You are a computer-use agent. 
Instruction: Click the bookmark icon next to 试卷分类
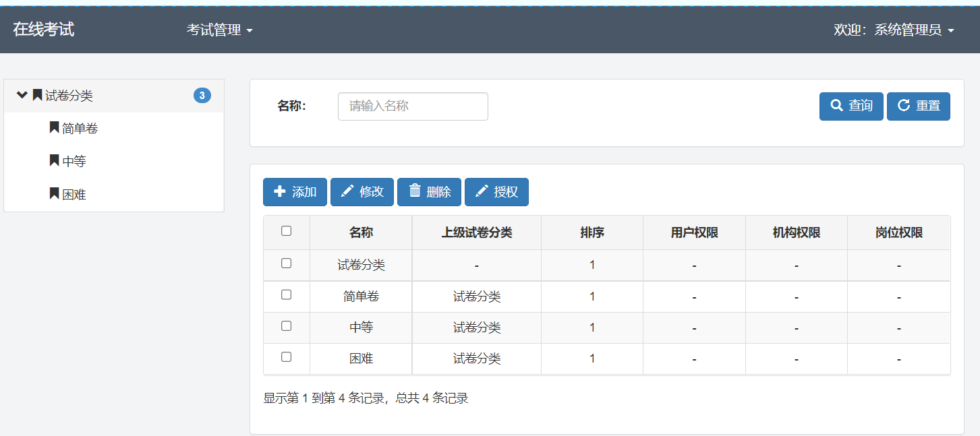point(36,95)
